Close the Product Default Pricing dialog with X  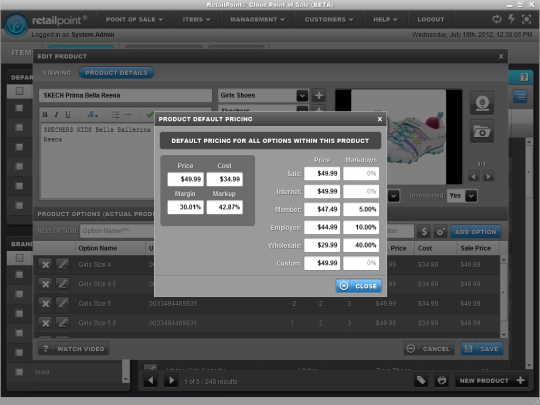point(380,119)
